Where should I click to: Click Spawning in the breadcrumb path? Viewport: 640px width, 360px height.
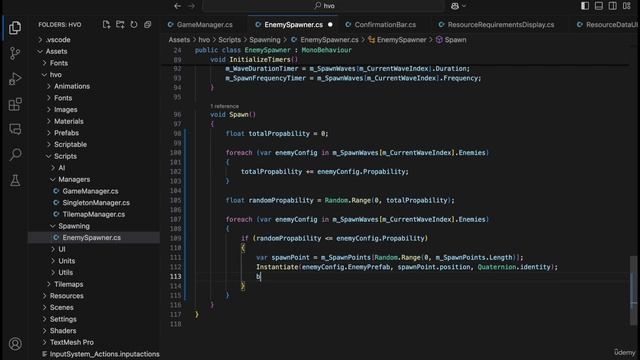[265, 40]
